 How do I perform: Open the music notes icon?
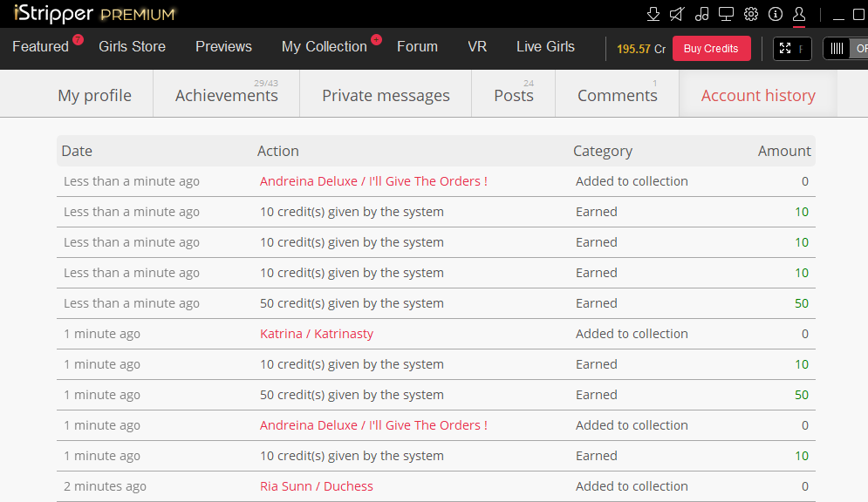(701, 14)
